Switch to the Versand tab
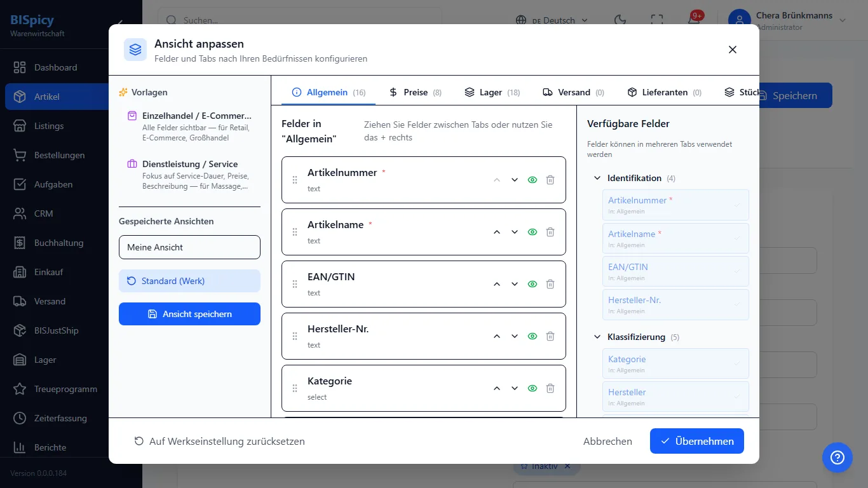 click(x=573, y=92)
